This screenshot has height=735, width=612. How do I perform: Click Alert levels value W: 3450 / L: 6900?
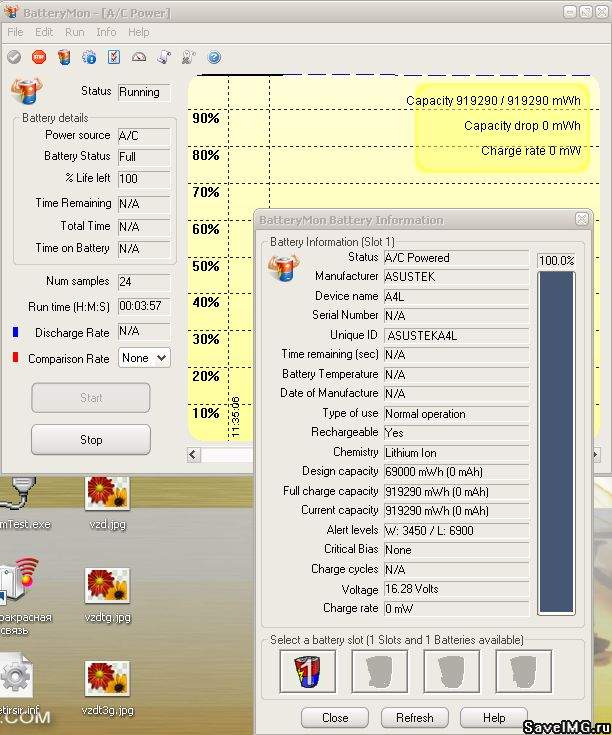coord(456,531)
